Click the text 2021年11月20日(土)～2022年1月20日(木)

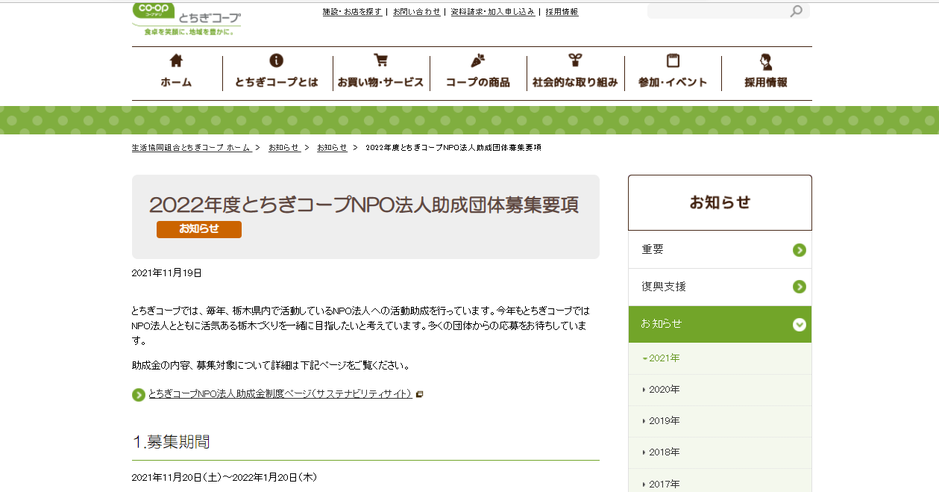(224, 478)
